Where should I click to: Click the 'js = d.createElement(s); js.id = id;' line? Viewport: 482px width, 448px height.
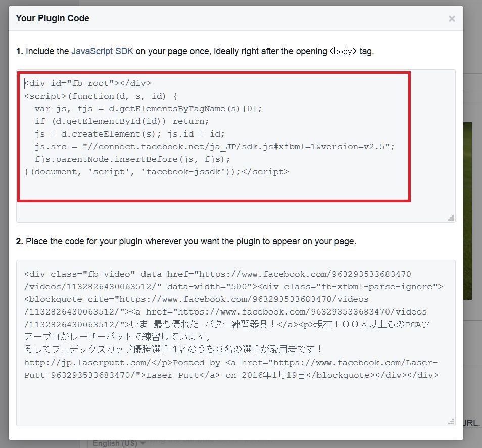(130, 134)
